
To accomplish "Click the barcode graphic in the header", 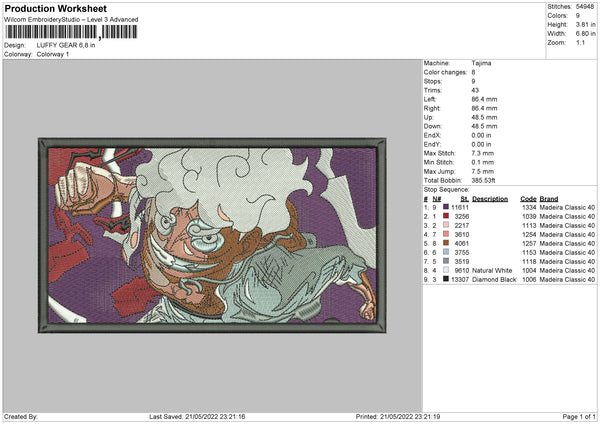I will (x=71, y=32).
